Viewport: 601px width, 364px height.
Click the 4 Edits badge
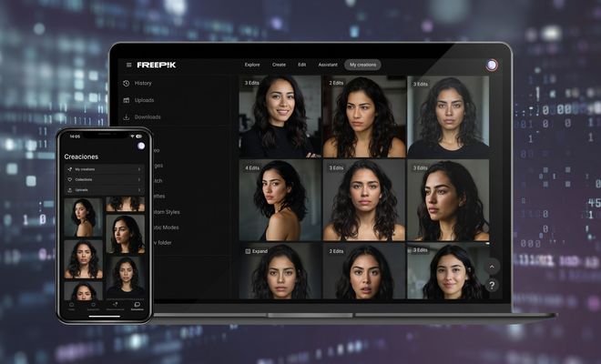[x=252, y=167]
